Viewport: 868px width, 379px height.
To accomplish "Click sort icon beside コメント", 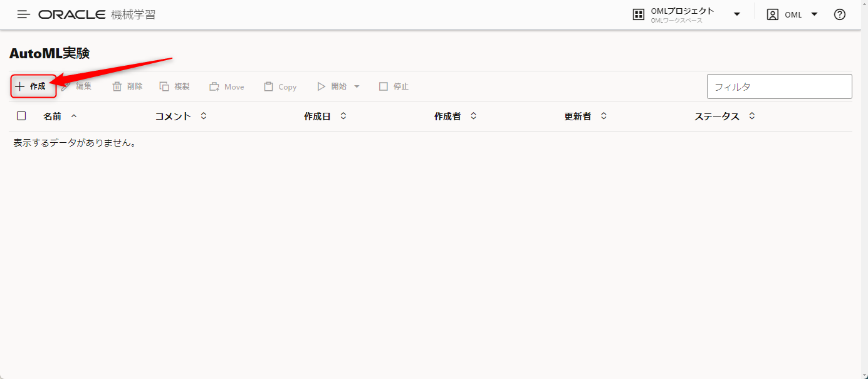I will (204, 116).
